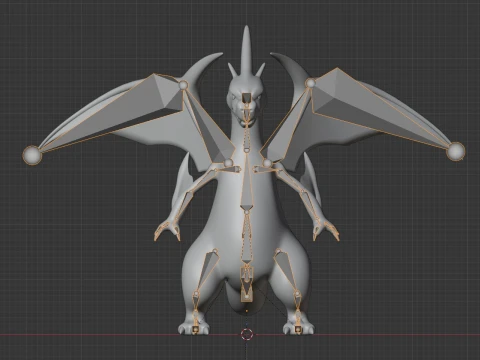
Task: Select the wing tip bone joint at far left
Action: click(32, 155)
